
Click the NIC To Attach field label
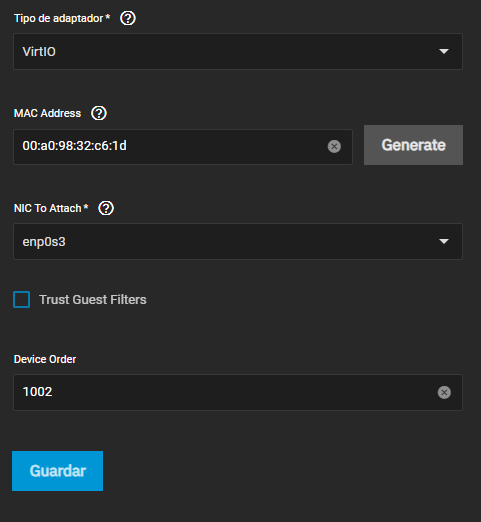tap(48, 208)
